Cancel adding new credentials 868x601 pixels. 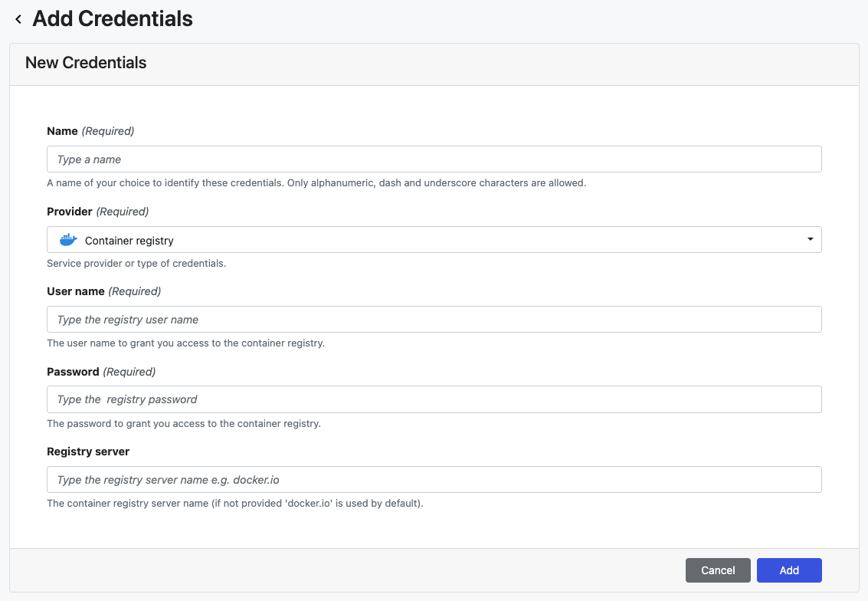(x=718, y=570)
